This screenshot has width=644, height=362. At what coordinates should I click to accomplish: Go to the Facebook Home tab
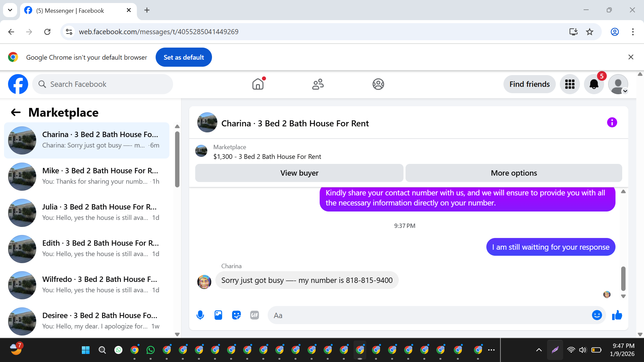click(258, 84)
